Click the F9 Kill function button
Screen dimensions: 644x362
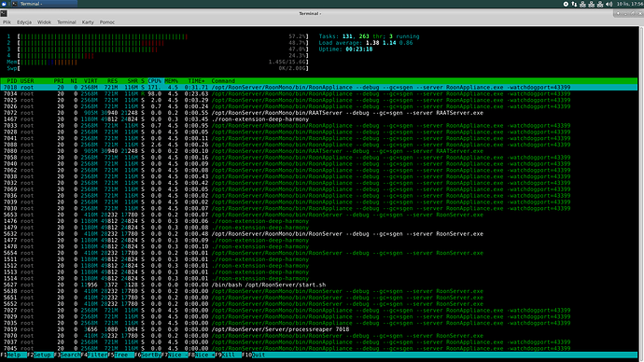coord(225,355)
